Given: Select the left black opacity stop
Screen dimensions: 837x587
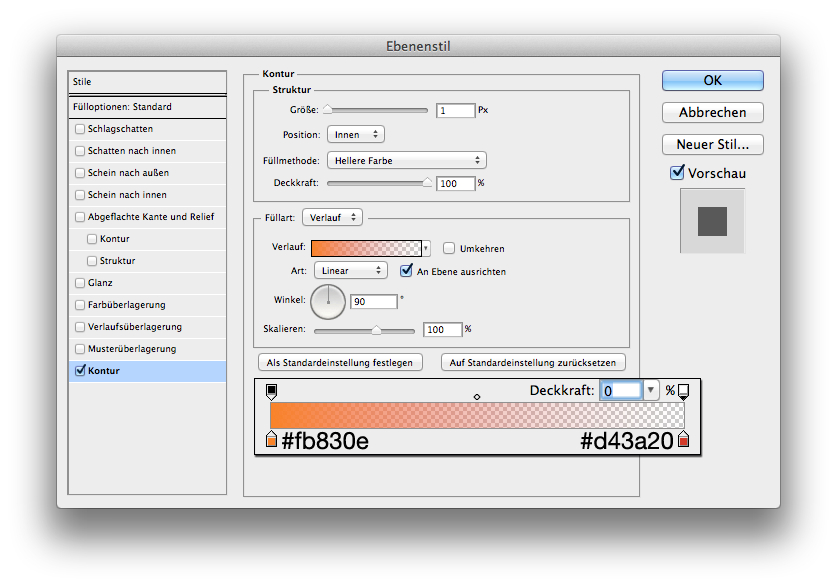Looking at the screenshot, I should [271, 392].
